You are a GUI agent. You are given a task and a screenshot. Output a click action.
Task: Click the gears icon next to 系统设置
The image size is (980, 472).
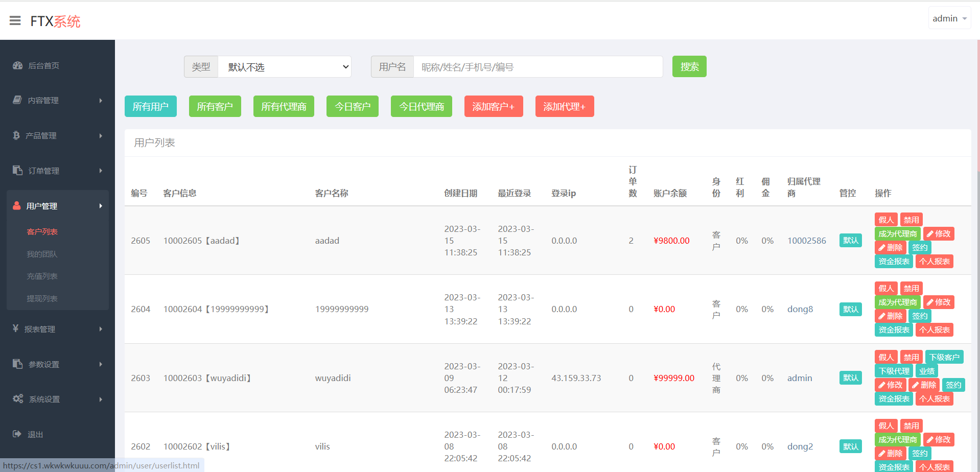18,399
